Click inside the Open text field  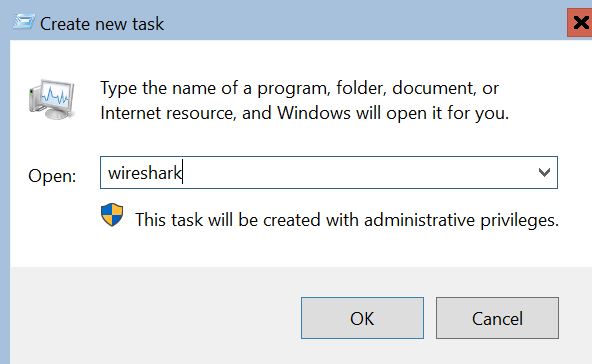click(328, 173)
